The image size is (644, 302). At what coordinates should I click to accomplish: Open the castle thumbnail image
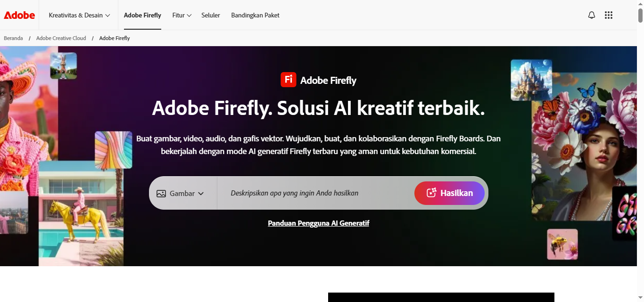[x=531, y=80]
